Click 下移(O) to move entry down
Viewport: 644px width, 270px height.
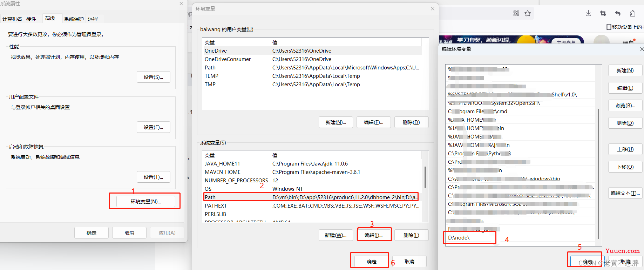pos(625,167)
